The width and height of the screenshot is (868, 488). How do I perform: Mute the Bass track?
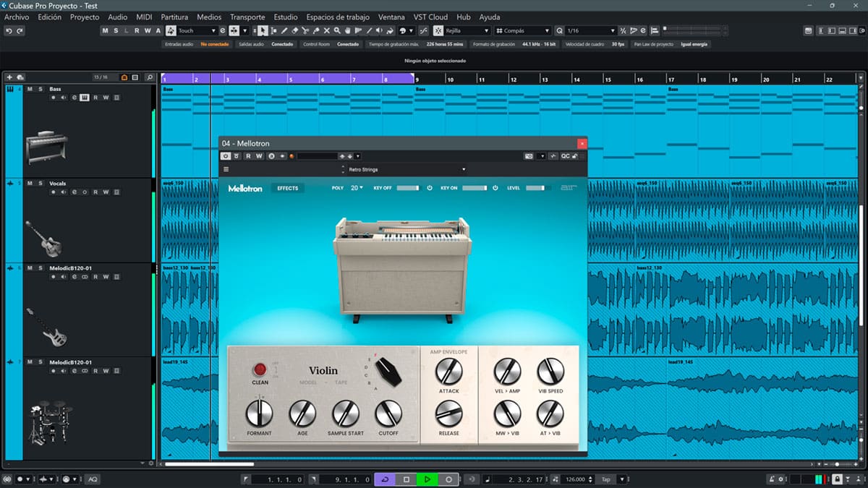click(30, 89)
